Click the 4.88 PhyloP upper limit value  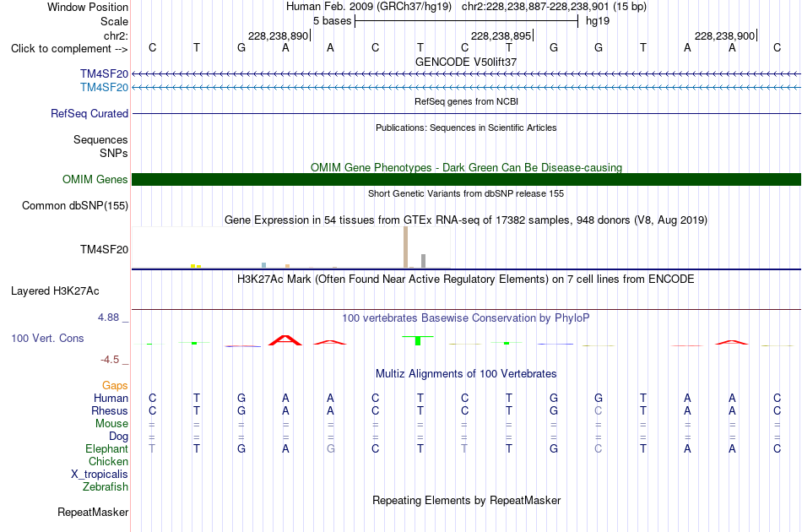pos(108,318)
